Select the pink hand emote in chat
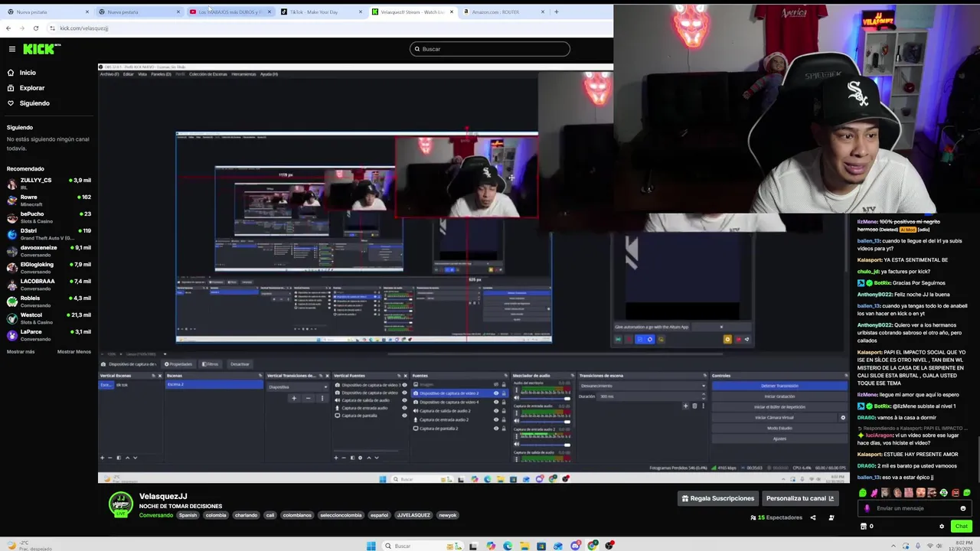The image size is (980, 551). click(874, 493)
